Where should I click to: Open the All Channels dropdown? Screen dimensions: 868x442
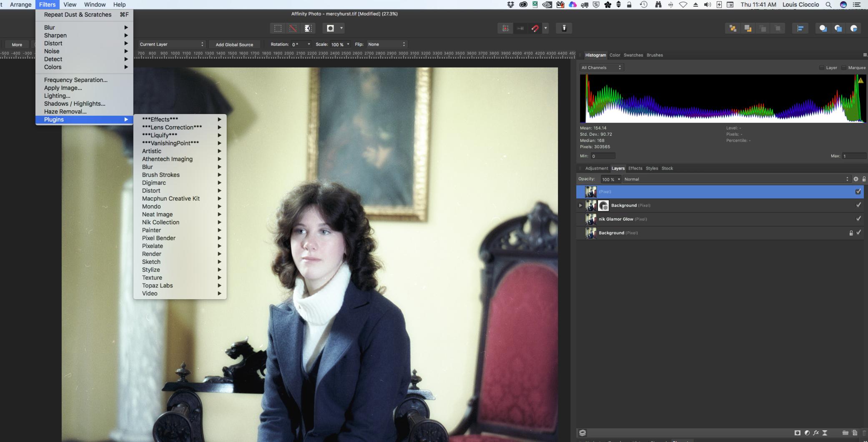pos(601,67)
